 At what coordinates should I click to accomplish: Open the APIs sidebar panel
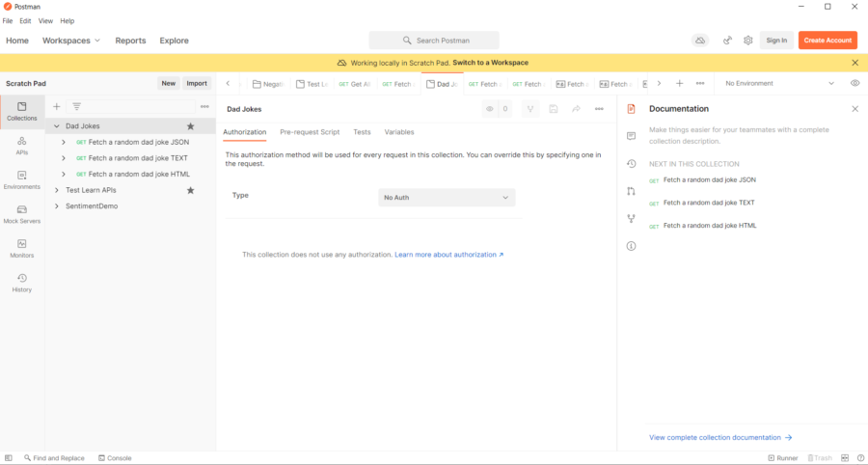(21, 146)
